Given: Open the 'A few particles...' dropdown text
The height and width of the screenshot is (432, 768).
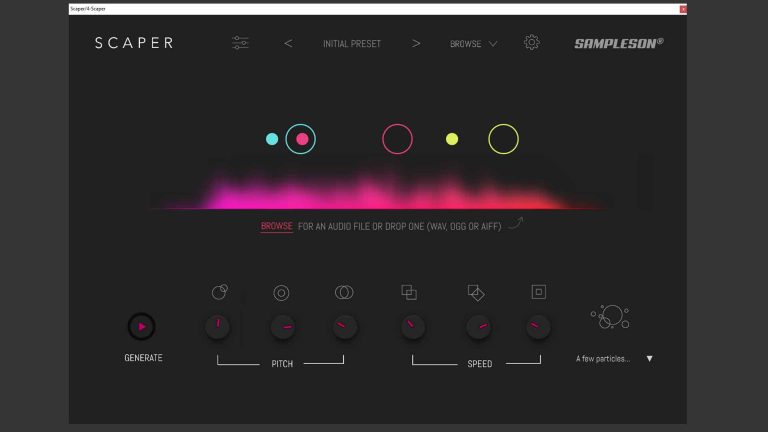Looking at the screenshot, I should click(x=603, y=359).
